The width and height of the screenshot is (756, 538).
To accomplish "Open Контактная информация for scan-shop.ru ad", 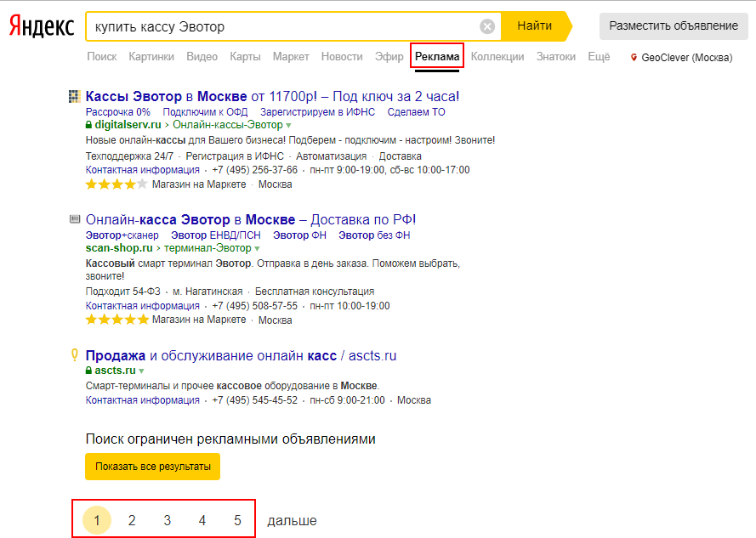I will 143,306.
